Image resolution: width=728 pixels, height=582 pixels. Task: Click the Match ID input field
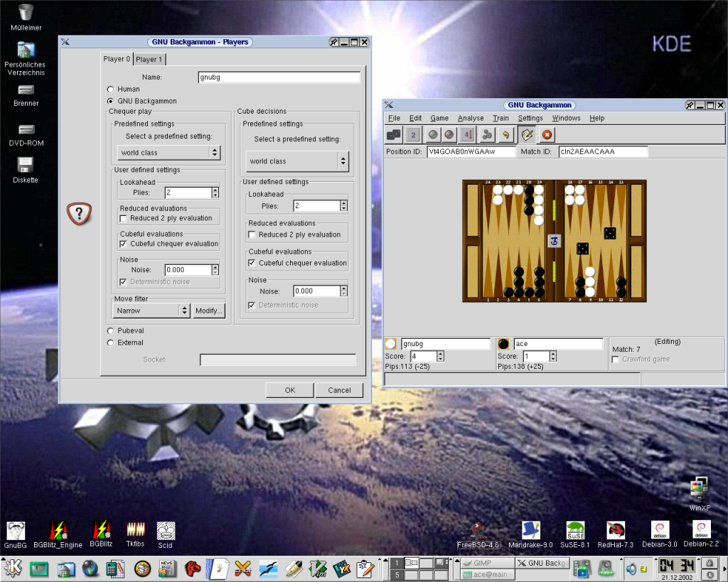[x=603, y=152]
